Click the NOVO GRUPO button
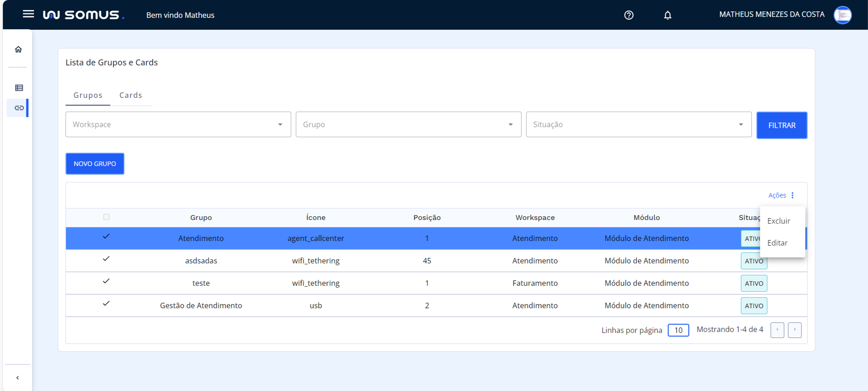Viewport: 868px width, 391px height. (95, 164)
